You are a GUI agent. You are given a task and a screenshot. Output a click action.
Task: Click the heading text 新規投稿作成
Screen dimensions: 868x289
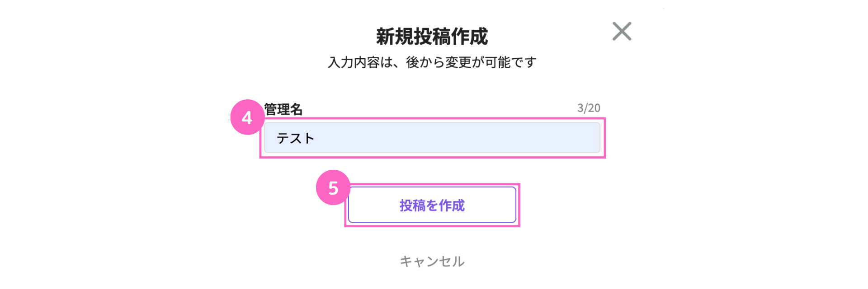tap(432, 37)
